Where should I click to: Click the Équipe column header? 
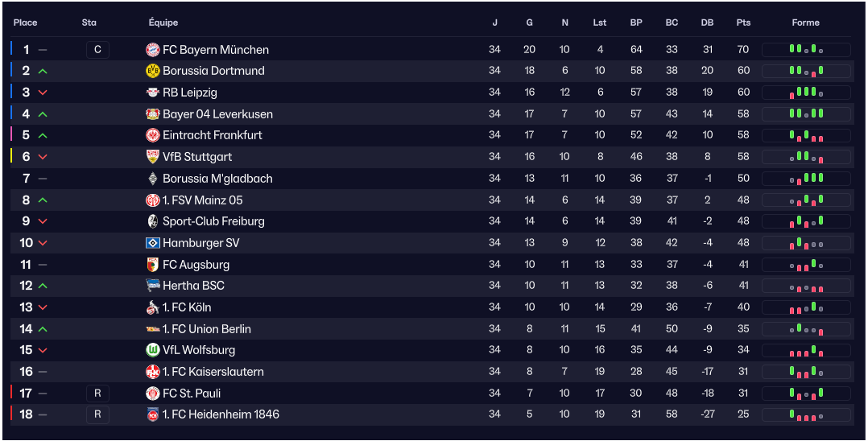pos(163,23)
